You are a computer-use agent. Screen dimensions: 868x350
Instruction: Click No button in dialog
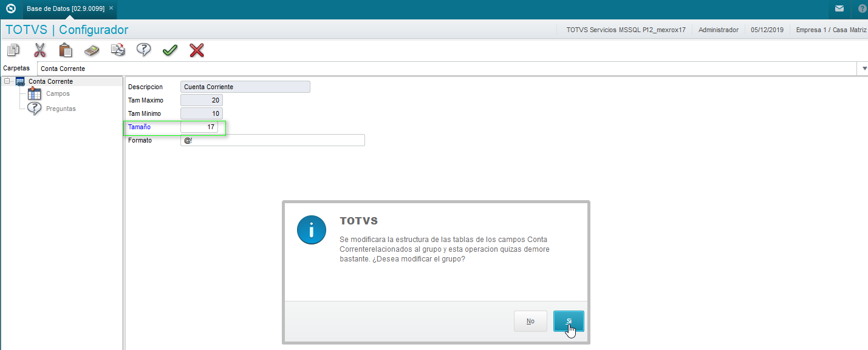pyautogui.click(x=530, y=321)
